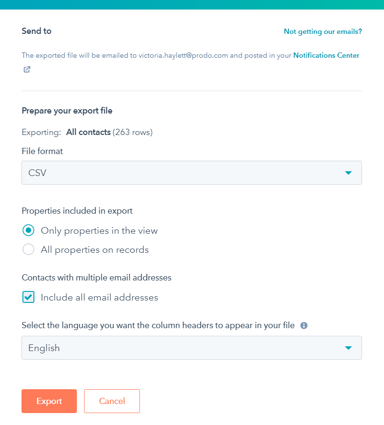384x425 pixels.
Task: Select the All properties on records radio
Action: point(28,249)
